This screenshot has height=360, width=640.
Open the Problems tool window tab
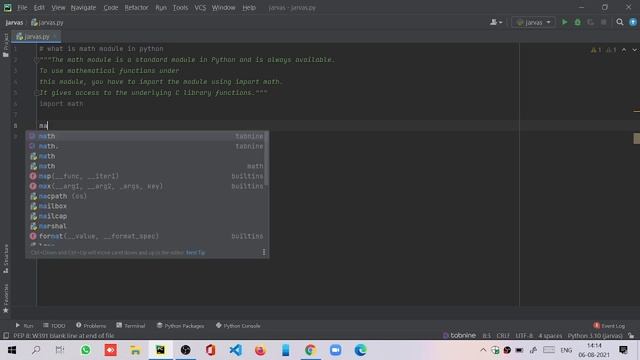pyautogui.click(x=91, y=326)
